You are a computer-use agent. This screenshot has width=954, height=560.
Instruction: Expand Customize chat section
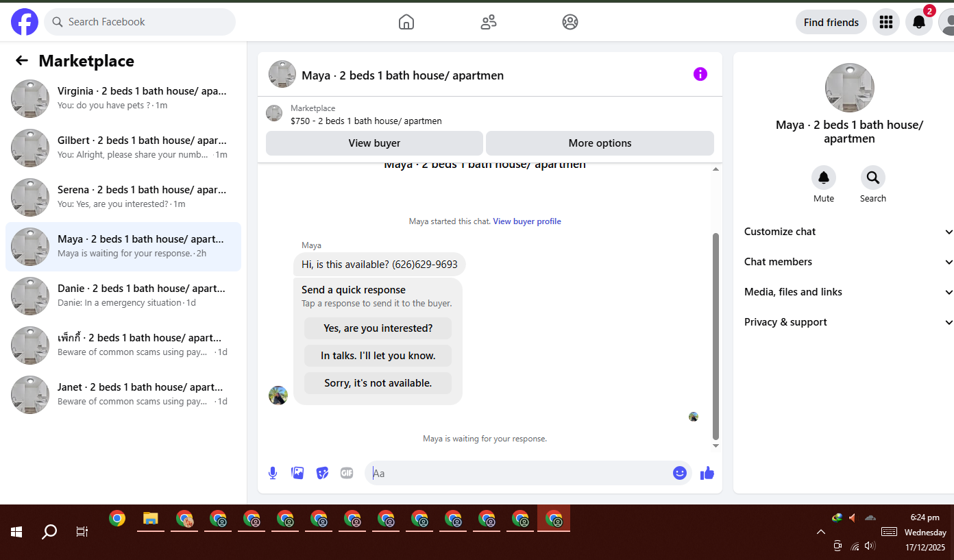(848, 232)
